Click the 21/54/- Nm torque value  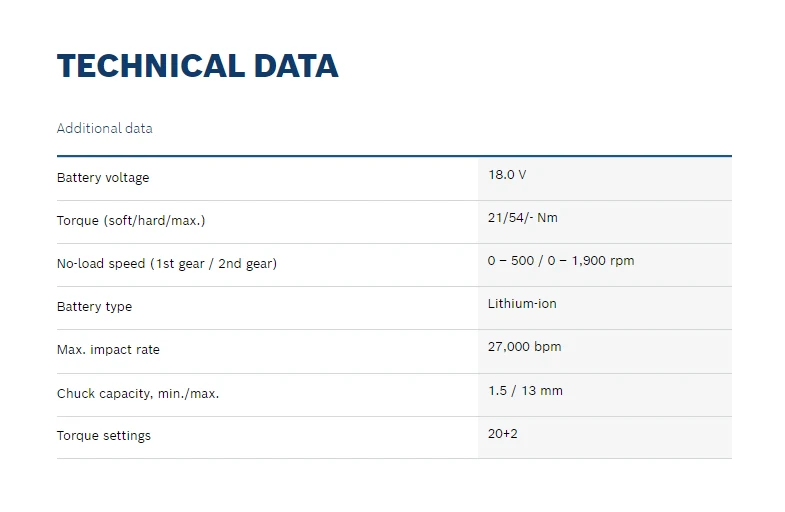522,218
